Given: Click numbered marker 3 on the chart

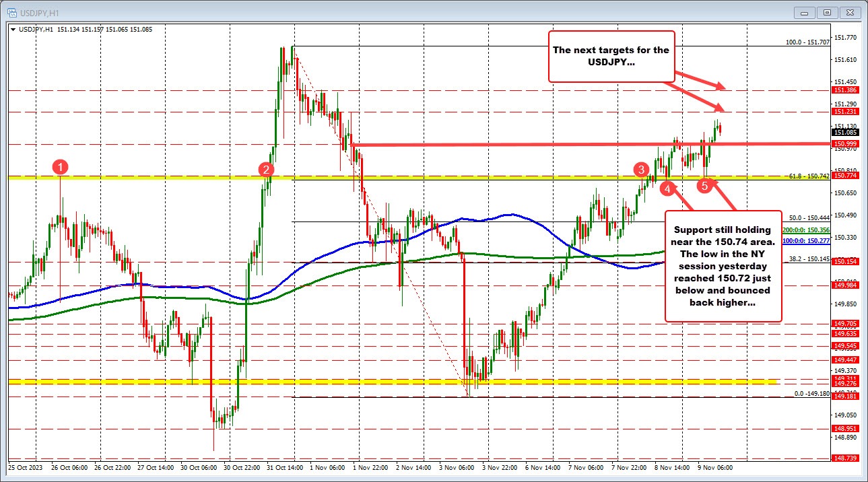Looking at the screenshot, I should pyautogui.click(x=640, y=170).
